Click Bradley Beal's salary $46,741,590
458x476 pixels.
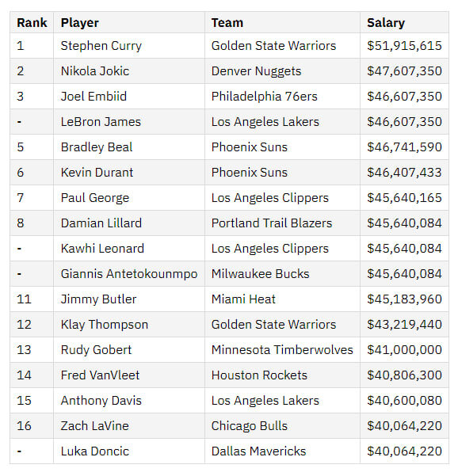pyautogui.click(x=404, y=147)
